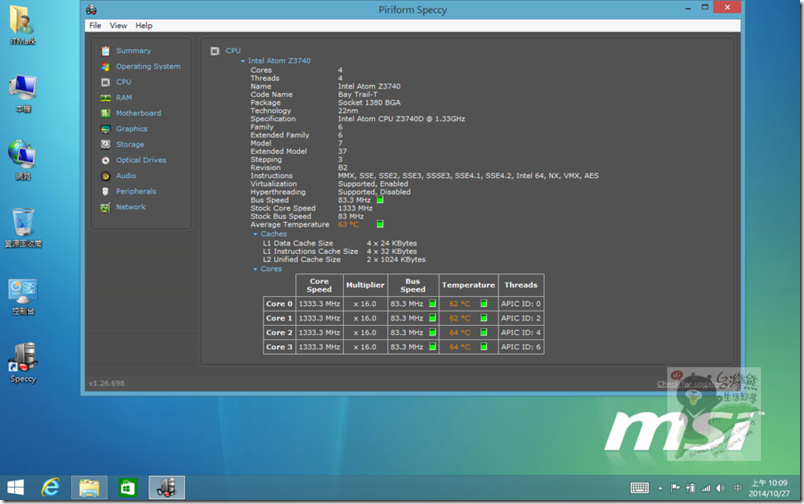Click the Temperature column header
This screenshot has width=804, height=504.
click(x=468, y=285)
